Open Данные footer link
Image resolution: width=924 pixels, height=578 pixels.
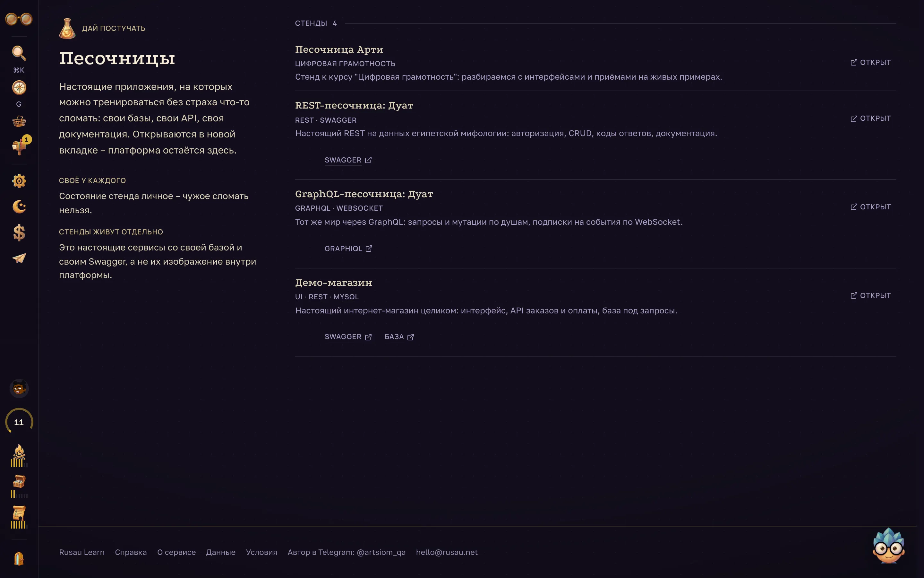pos(221,552)
